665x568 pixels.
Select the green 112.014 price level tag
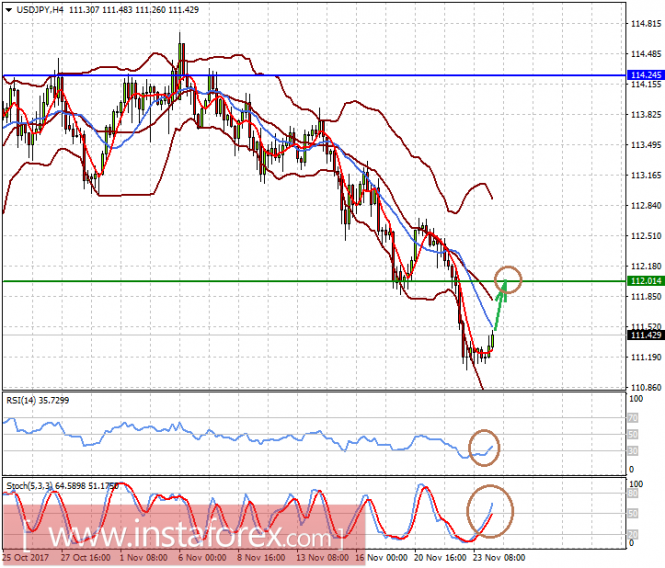tap(643, 281)
